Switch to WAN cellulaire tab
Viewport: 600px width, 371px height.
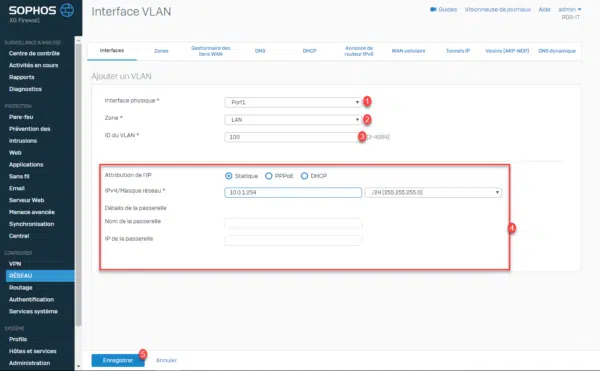pyautogui.click(x=408, y=51)
